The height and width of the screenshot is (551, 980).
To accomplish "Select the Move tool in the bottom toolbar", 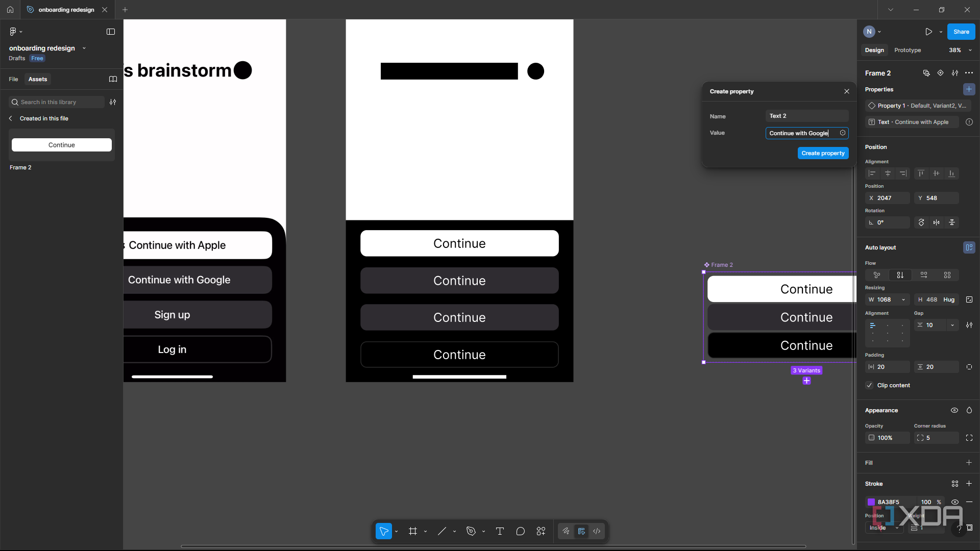I will (x=384, y=531).
